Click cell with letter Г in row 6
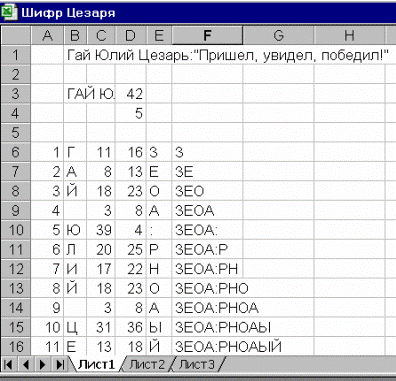 tap(75, 152)
